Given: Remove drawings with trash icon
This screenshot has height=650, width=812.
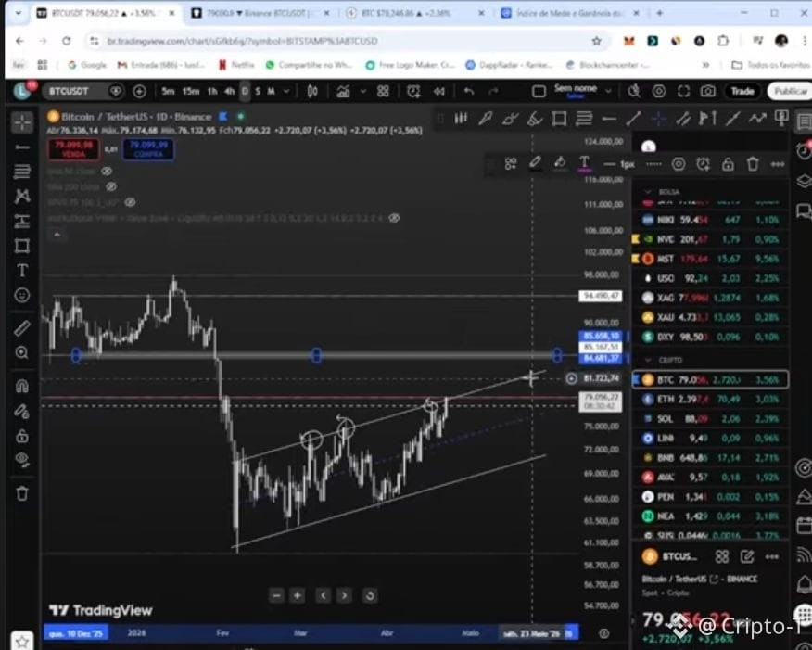Looking at the screenshot, I should click(21, 493).
